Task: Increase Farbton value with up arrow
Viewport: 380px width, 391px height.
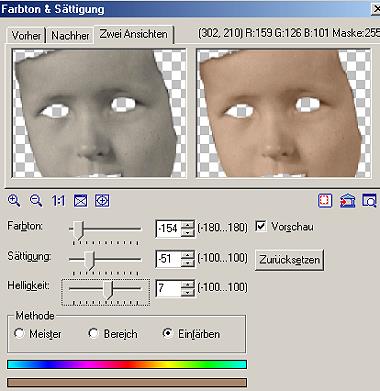Action: [188, 224]
